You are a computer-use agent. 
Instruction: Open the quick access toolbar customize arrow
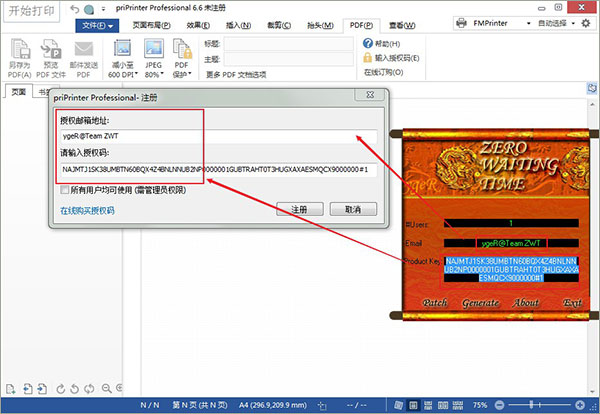104,9
